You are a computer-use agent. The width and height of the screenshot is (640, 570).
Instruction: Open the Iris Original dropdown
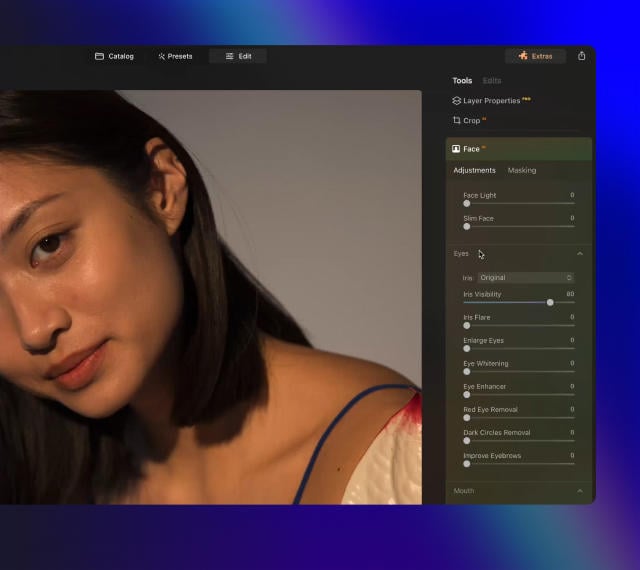click(x=526, y=278)
